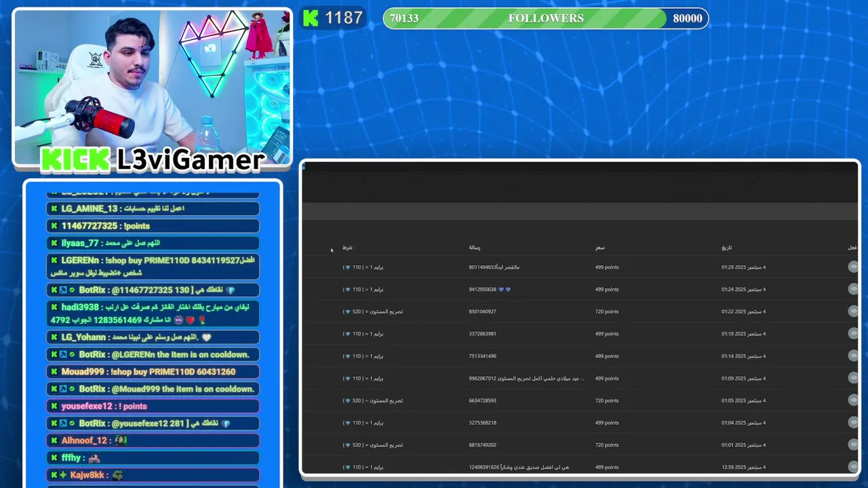Click the ilyaas_77 chat message

[x=153, y=243]
